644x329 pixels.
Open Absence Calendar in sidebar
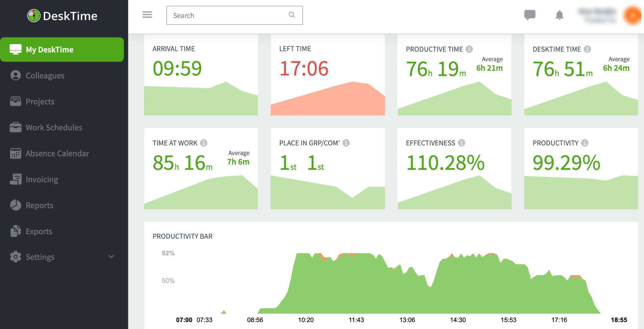(57, 153)
